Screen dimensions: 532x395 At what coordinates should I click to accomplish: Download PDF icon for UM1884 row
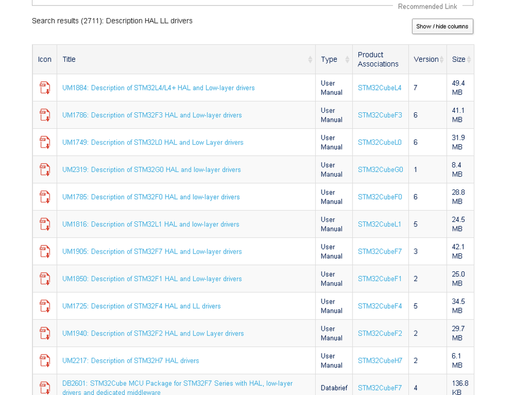click(x=45, y=87)
